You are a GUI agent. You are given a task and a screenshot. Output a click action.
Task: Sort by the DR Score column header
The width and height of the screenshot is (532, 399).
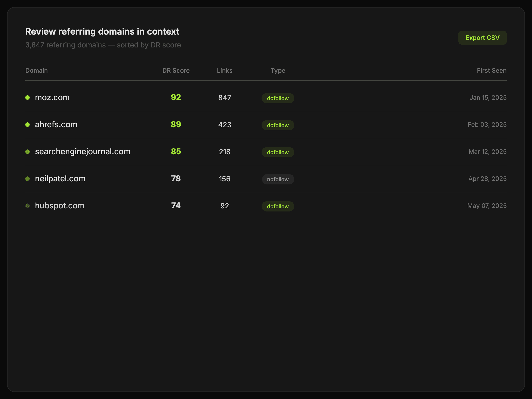(x=176, y=70)
